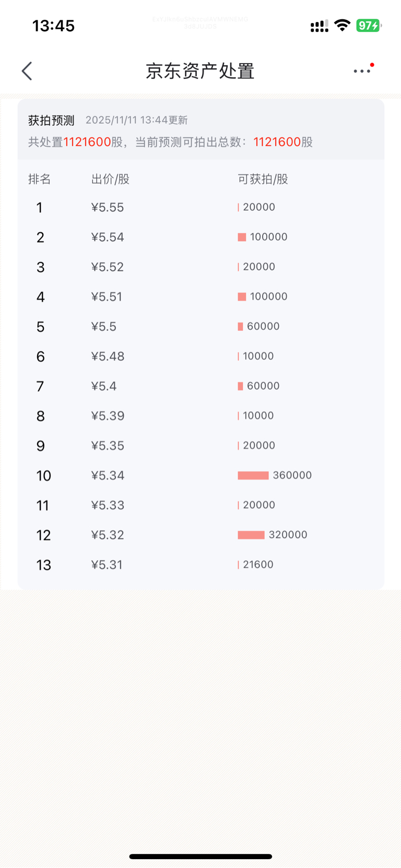Open the three-dot more options menu

point(362,71)
